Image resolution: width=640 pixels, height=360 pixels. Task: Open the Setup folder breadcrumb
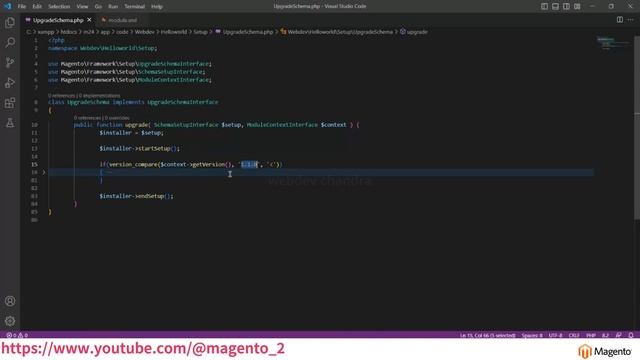200,31
